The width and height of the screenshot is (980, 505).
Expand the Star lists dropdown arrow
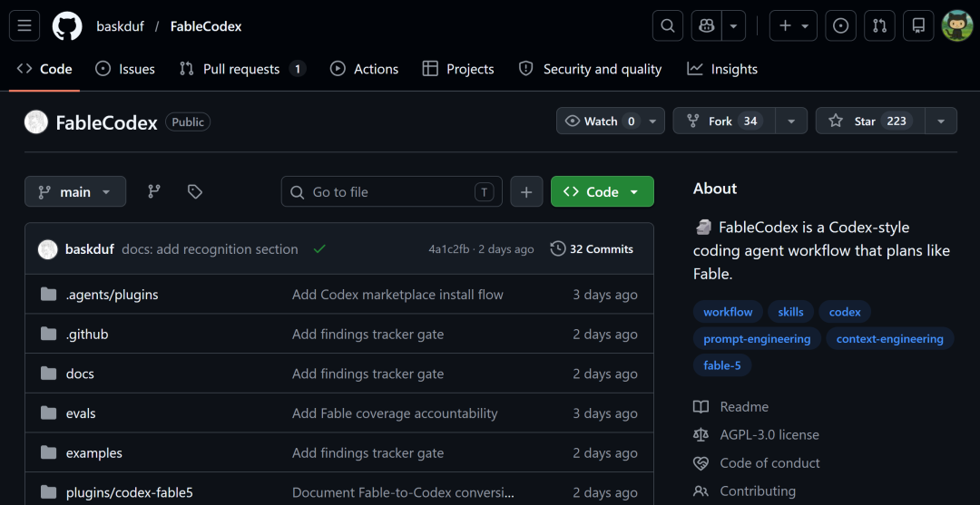pos(941,121)
